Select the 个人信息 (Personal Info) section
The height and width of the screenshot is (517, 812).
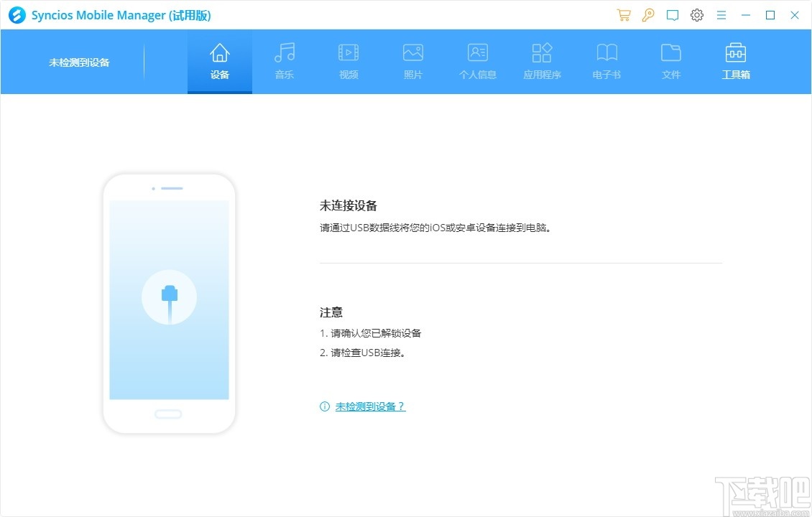coord(477,61)
